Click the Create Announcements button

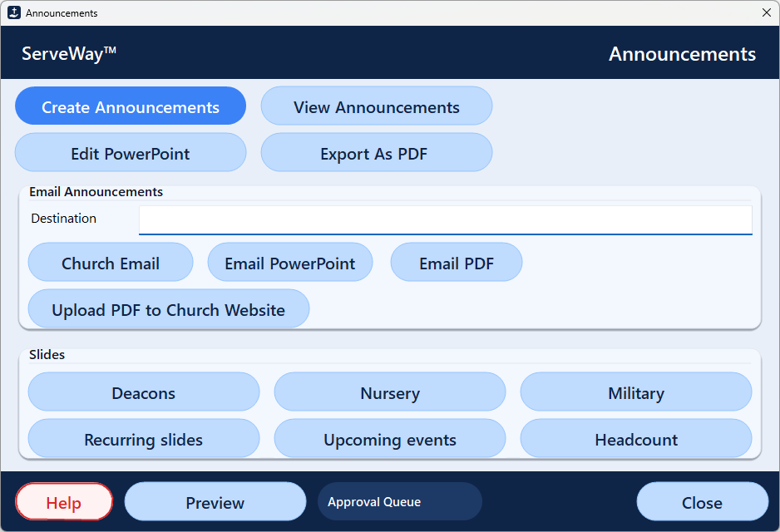(131, 106)
